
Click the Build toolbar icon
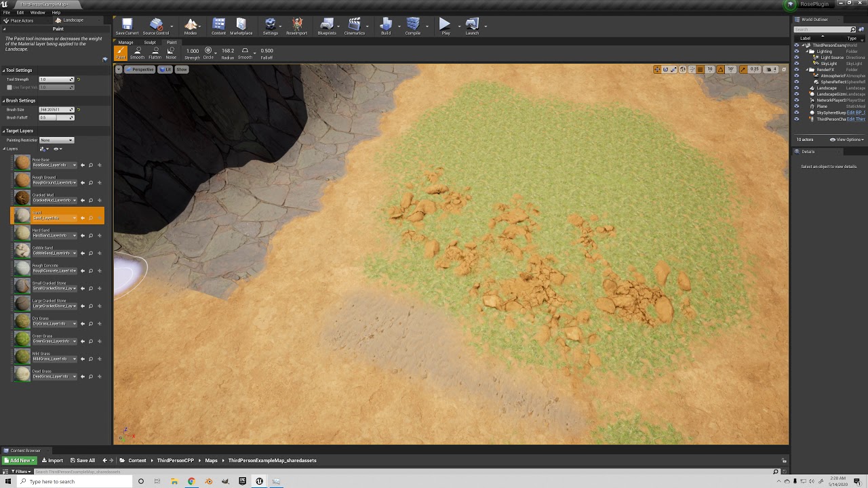click(386, 26)
